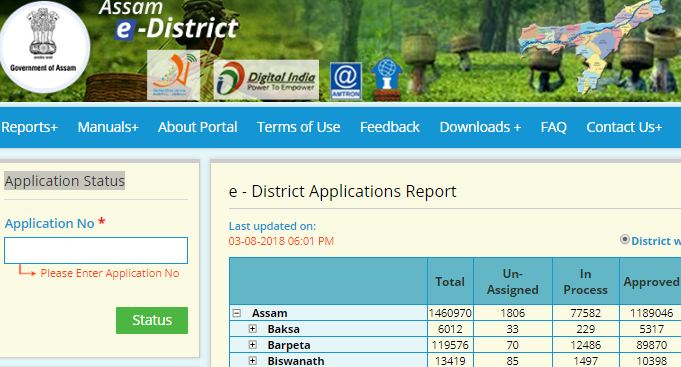The height and width of the screenshot is (367, 681).
Task: Click the Application Status heading
Action: tap(65, 181)
